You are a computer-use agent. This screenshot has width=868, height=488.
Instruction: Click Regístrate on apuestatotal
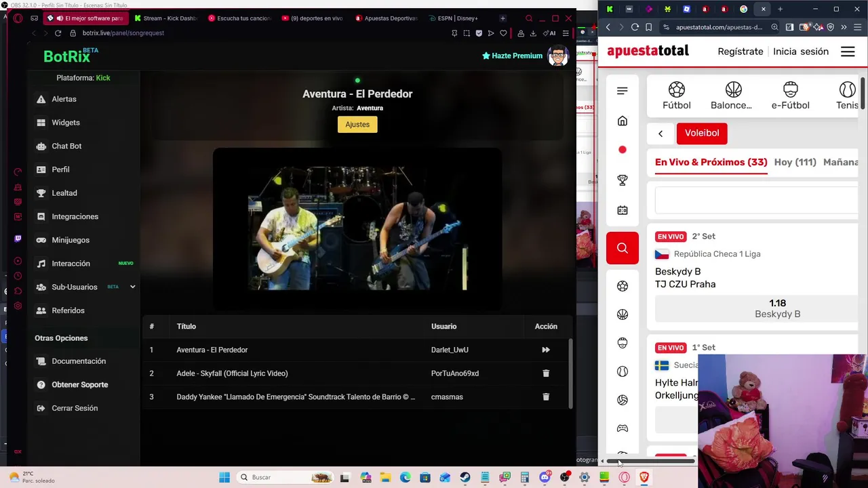pyautogui.click(x=741, y=52)
